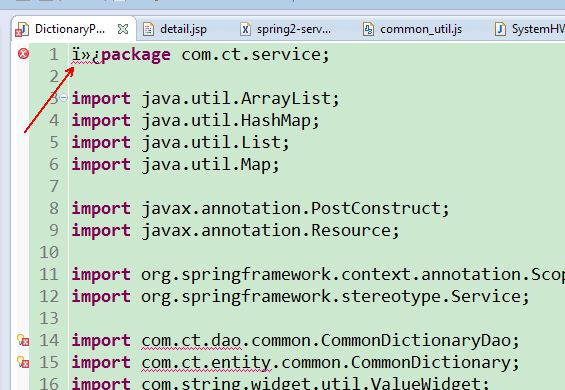Click the XML file icon on spring2-serv... tab

[245, 29]
